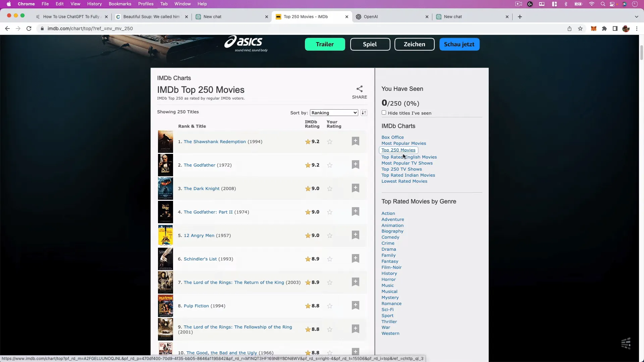Switch to Beautiful Soup tab
The height and width of the screenshot is (362, 644).
pos(151,17)
